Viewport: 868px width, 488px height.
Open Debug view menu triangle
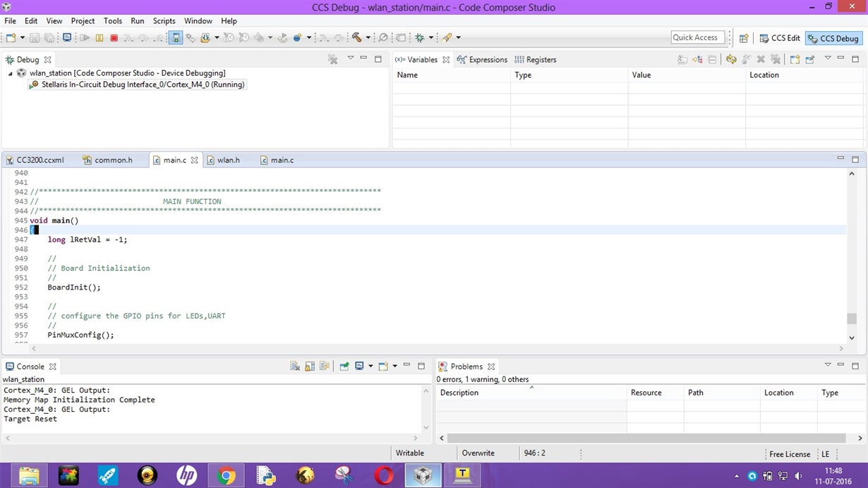pos(350,59)
